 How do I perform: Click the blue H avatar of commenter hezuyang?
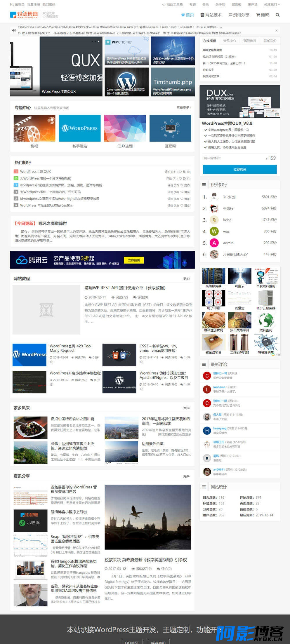(207, 431)
